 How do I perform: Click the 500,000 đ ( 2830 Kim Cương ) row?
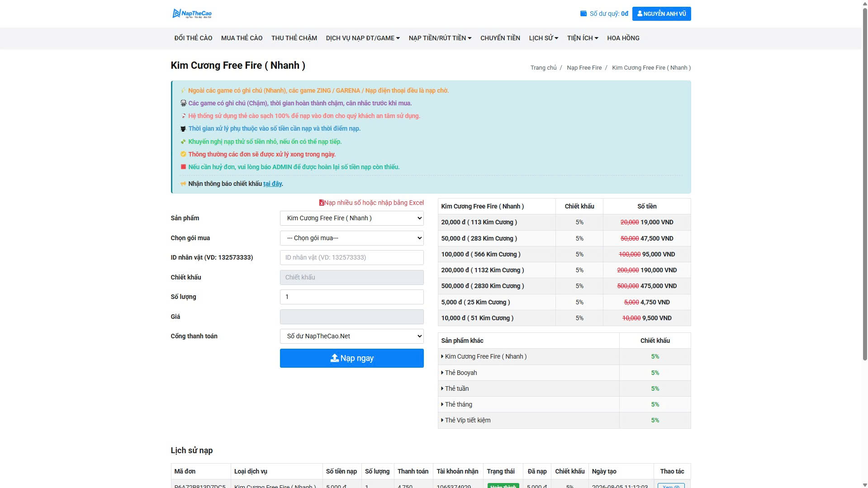pos(564,286)
